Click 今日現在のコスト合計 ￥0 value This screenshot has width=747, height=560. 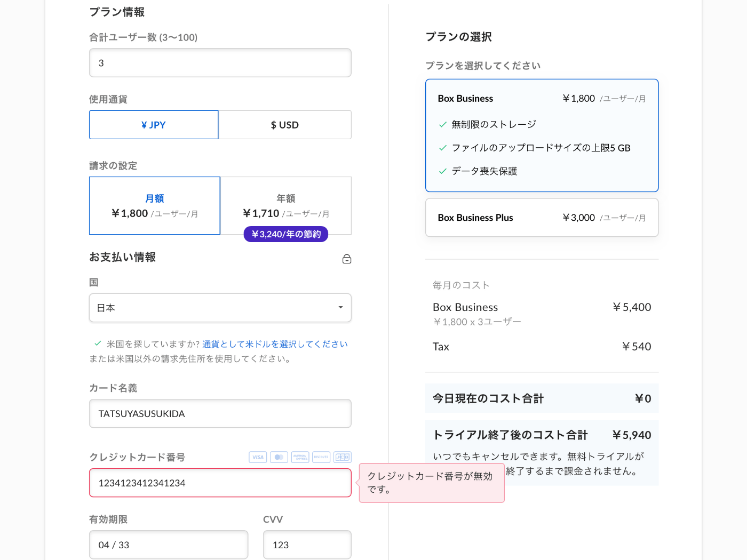tap(643, 398)
